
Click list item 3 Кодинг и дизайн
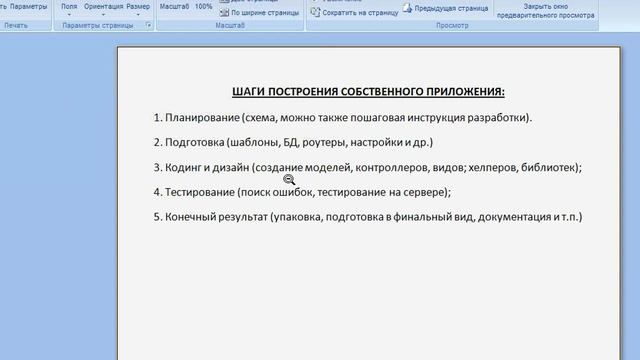point(367,167)
